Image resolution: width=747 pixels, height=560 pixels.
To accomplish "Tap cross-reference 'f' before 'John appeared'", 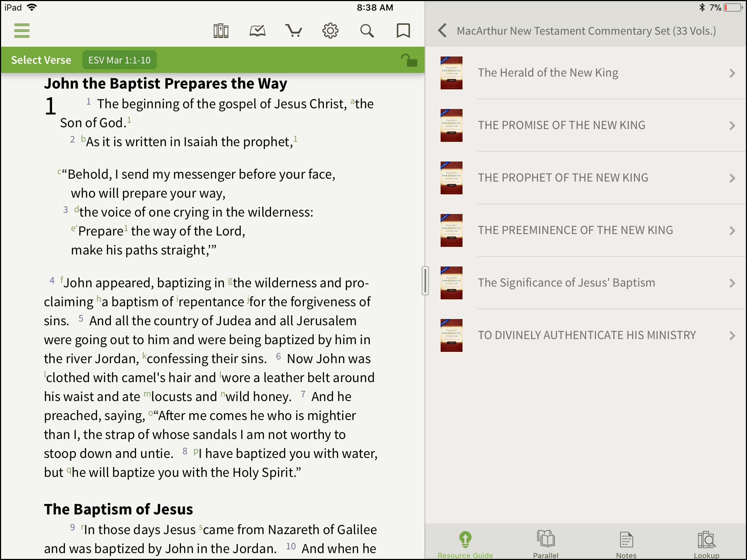I will point(62,280).
